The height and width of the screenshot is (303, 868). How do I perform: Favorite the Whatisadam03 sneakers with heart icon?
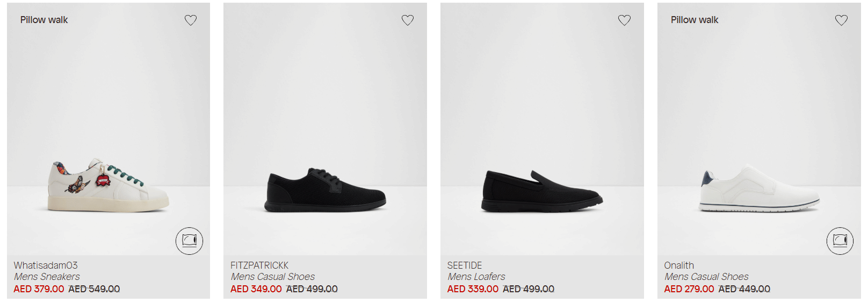[x=191, y=20]
